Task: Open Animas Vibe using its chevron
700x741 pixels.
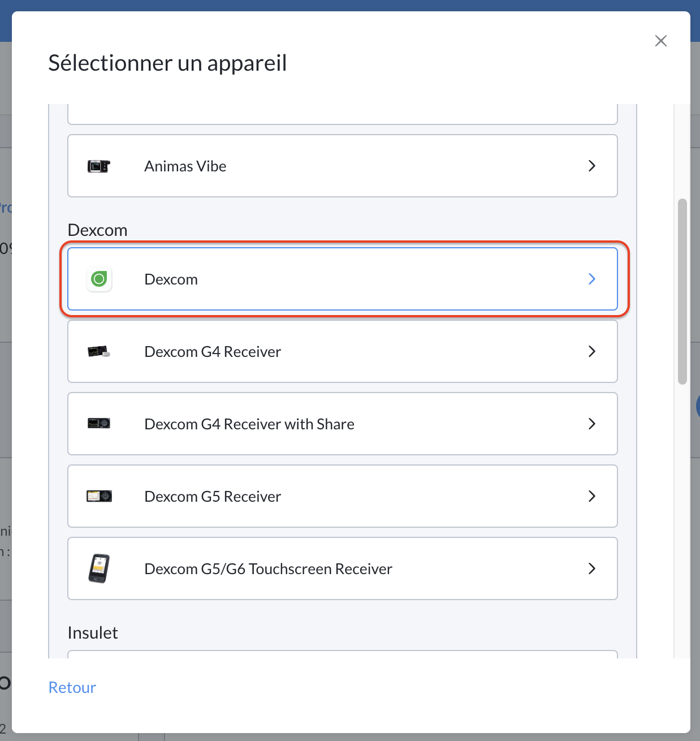Action: click(x=592, y=166)
